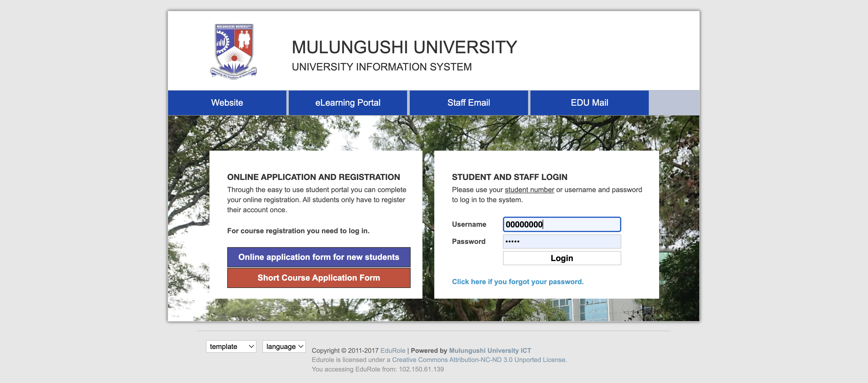Open the EDU Mail tab
The height and width of the screenshot is (383, 868).
(x=589, y=102)
